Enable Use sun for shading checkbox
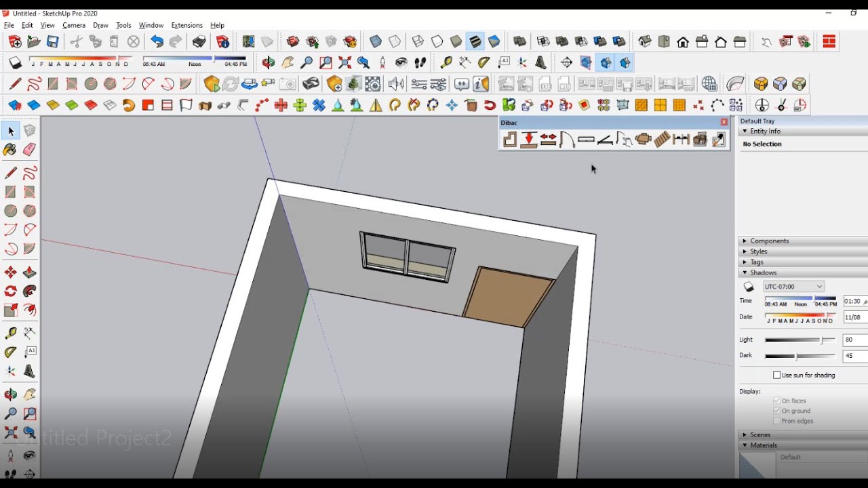Screen dimensions: 868x488 pyautogui.click(x=777, y=375)
